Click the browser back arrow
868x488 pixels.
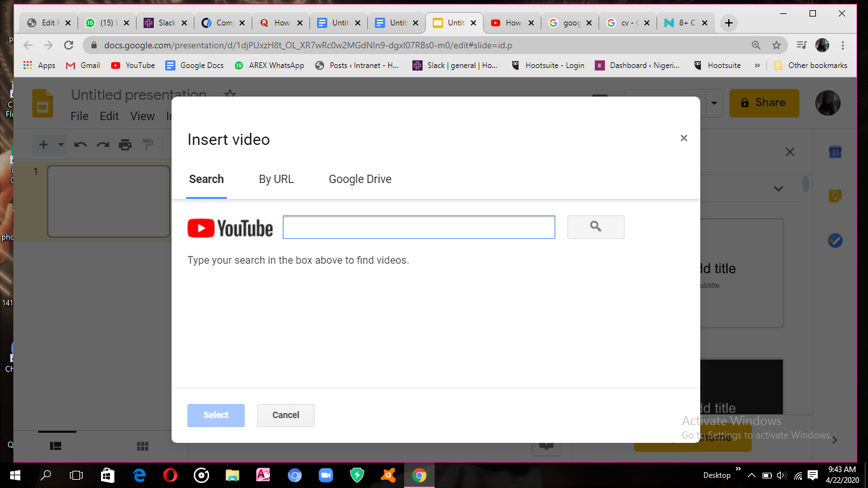(27, 45)
